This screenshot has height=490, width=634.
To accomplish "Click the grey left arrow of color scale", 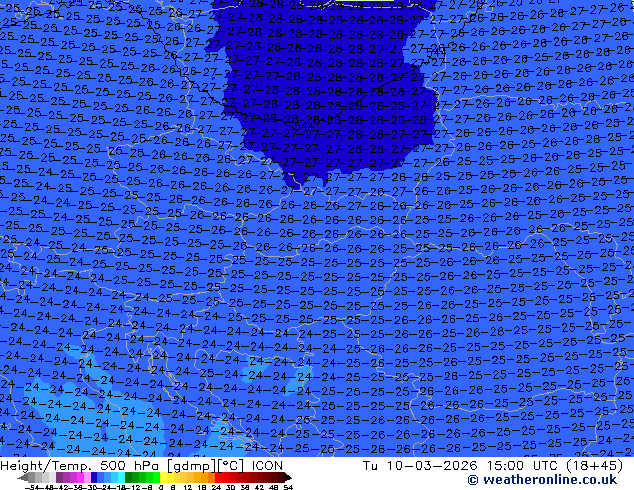I will click(x=23, y=477).
